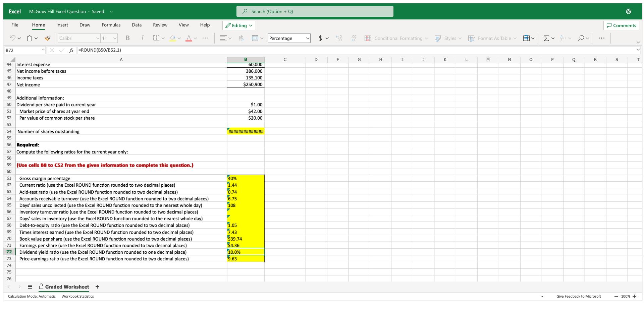Open the Styles gallery

click(x=448, y=38)
